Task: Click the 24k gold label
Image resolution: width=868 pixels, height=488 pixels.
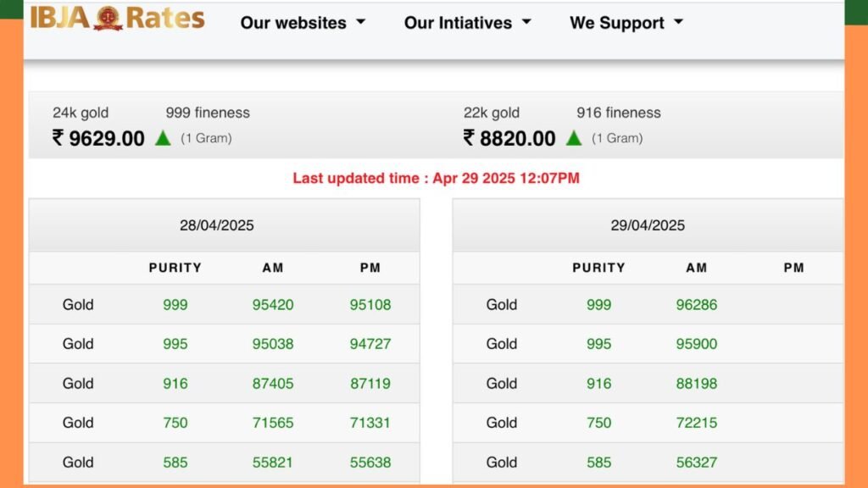Action: (81, 113)
